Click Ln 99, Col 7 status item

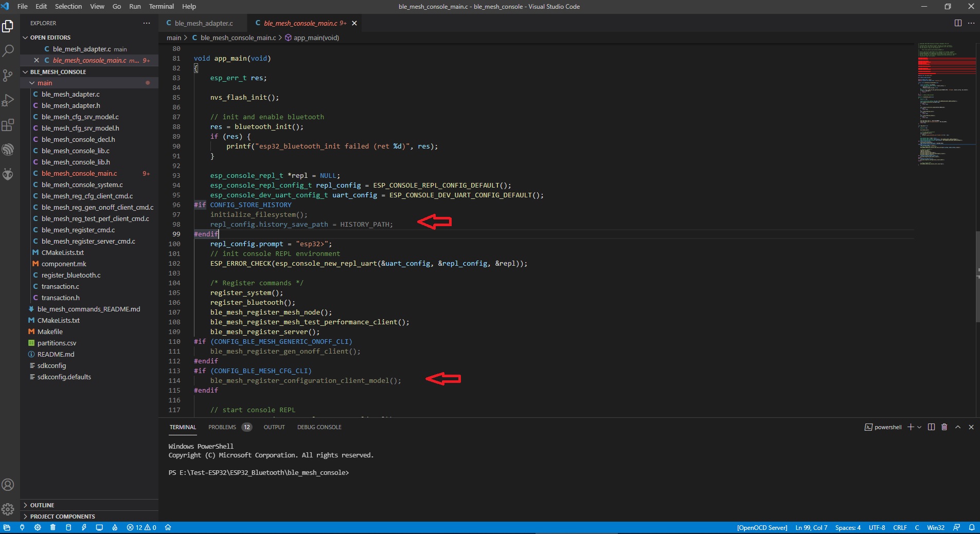[x=811, y=527]
